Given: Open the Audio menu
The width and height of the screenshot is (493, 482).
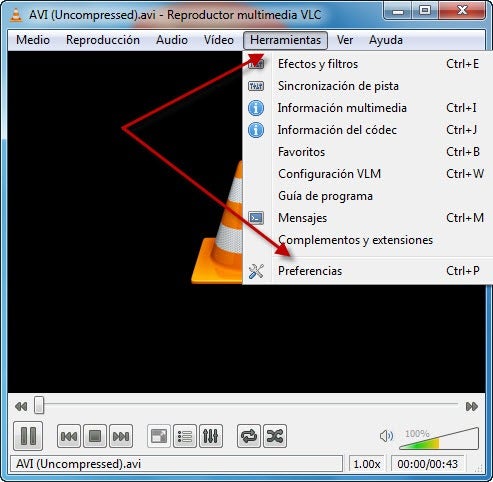Looking at the screenshot, I should click(172, 40).
